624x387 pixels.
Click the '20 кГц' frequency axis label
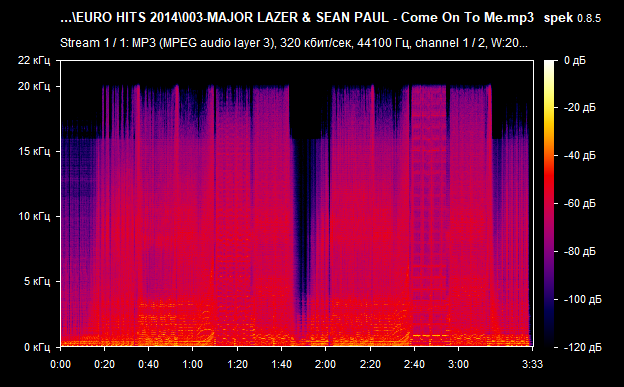[x=34, y=86]
